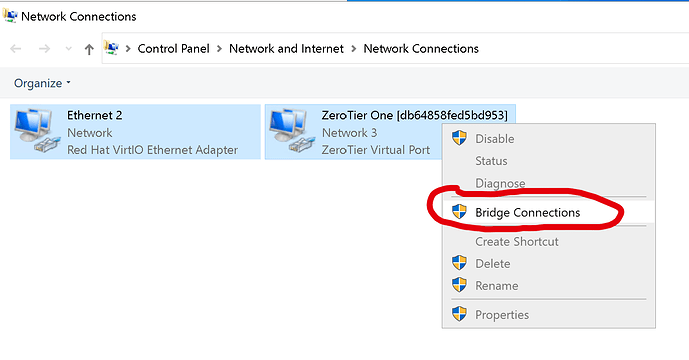Select the ZeroTier One adapter icon

[292, 131]
